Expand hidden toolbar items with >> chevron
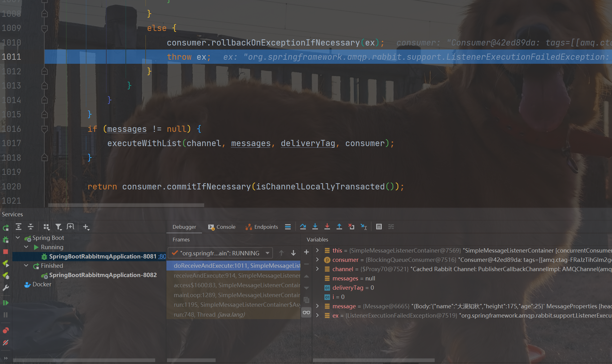Screen dimensions: 612x364 (x=6, y=358)
